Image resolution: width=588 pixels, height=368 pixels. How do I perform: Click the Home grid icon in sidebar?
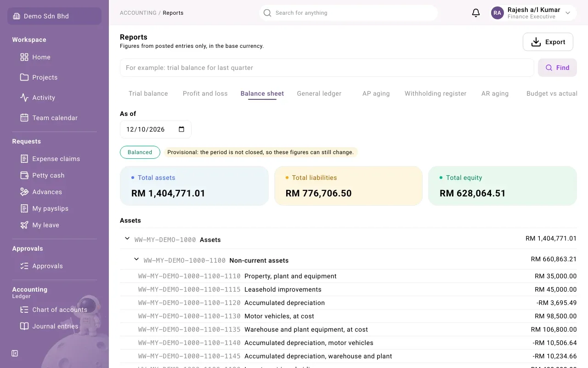(x=24, y=57)
